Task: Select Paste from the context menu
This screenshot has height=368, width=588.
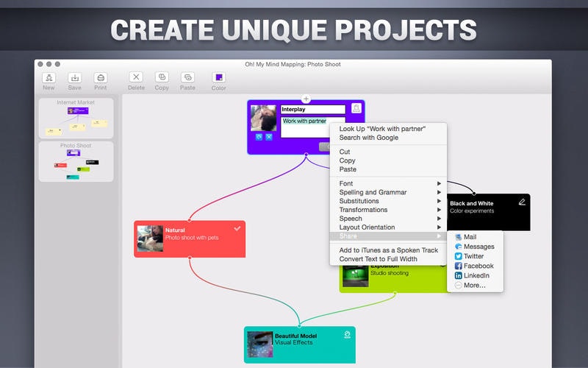Action: (388, 169)
